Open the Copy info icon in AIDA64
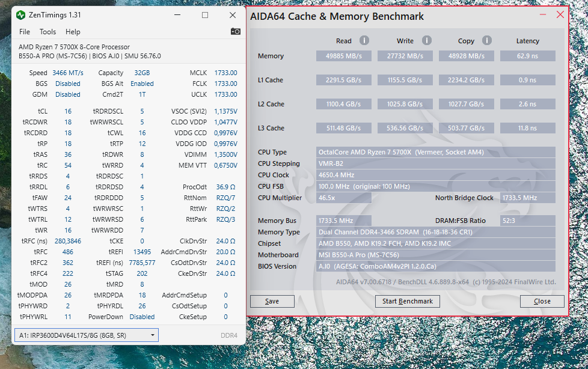 (x=487, y=40)
